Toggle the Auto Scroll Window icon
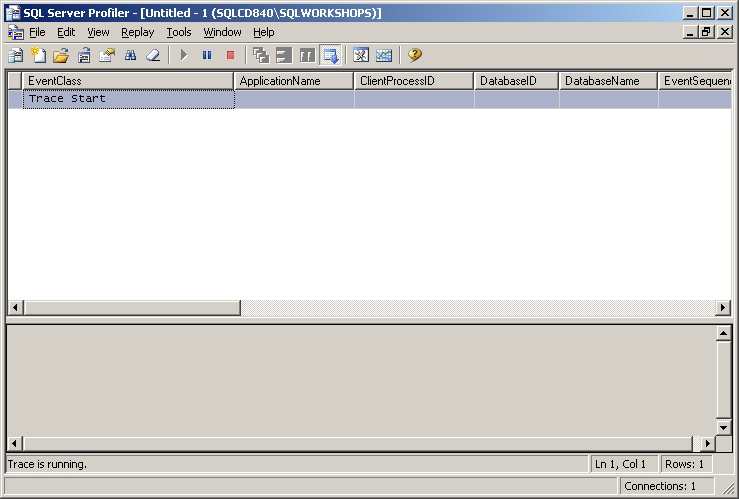This screenshot has width=739, height=499. point(330,56)
